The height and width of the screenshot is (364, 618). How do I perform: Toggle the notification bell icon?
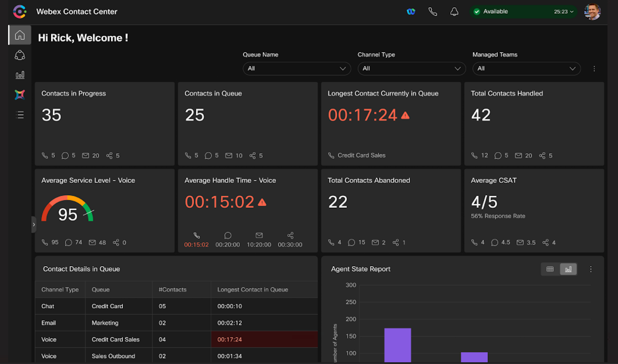[x=455, y=12]
